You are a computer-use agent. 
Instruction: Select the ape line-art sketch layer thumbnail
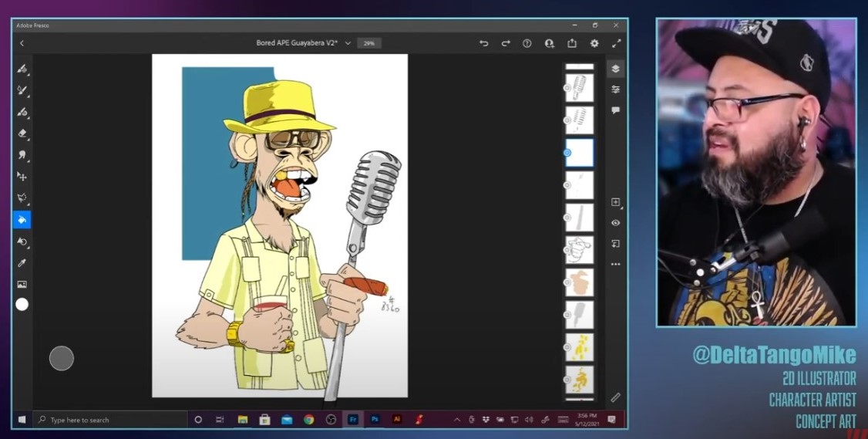pos(579,250)
